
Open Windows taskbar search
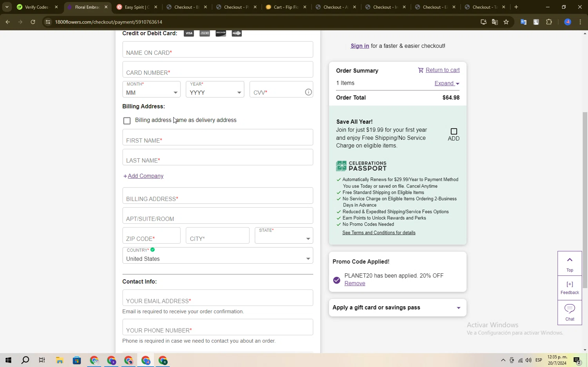[x=25, y=360]
